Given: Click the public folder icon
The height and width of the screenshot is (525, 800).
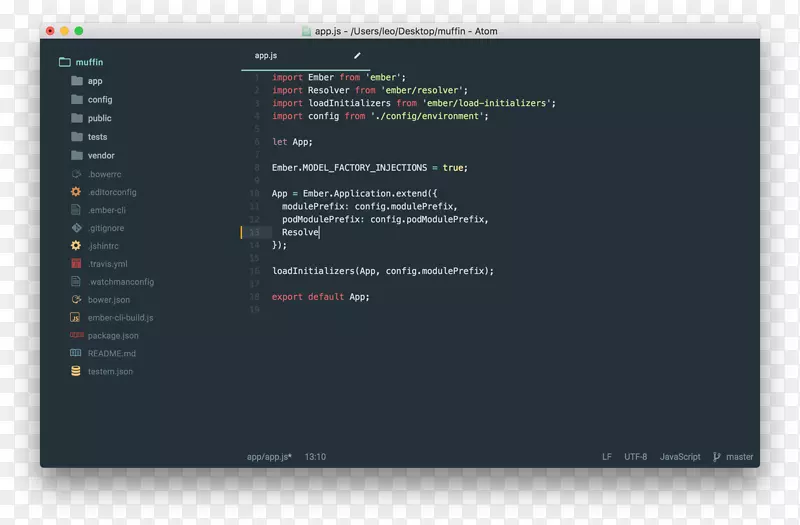Looking at the screenshot, I should pyautogui.click(x=77, y=118).
